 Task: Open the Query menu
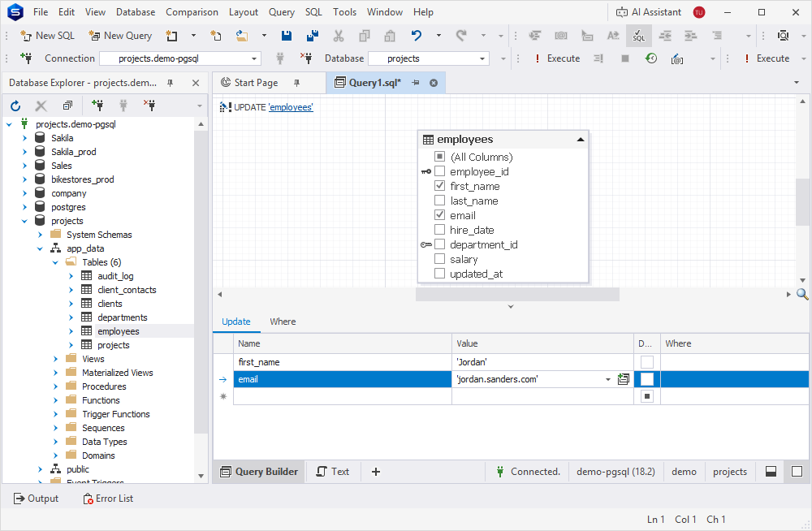pos(282,12)
